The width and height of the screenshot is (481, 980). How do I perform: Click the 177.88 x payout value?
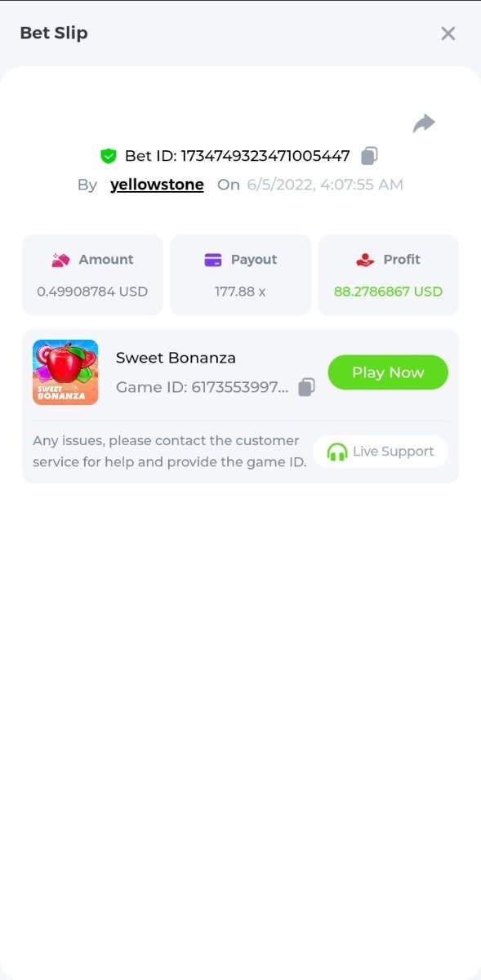[240, 292]
